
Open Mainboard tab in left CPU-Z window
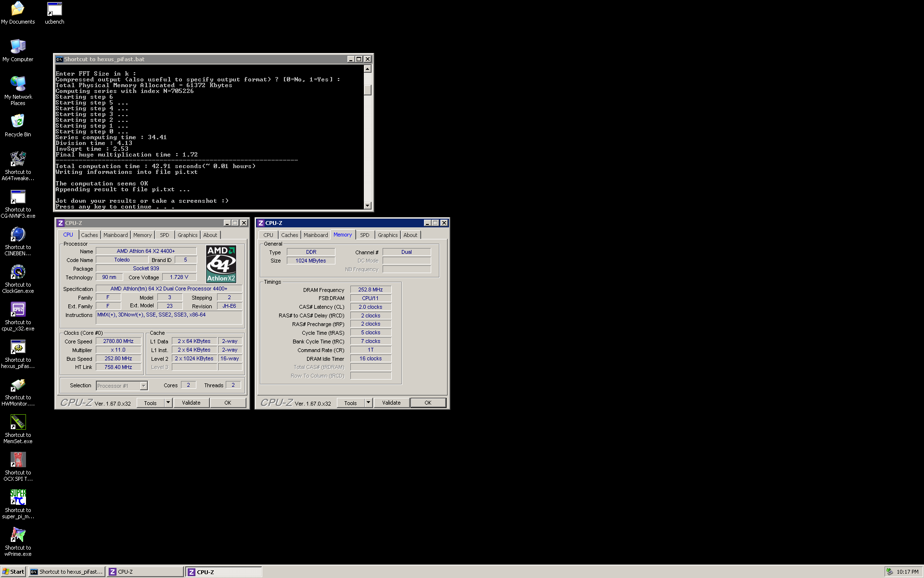tap(115, 235)
